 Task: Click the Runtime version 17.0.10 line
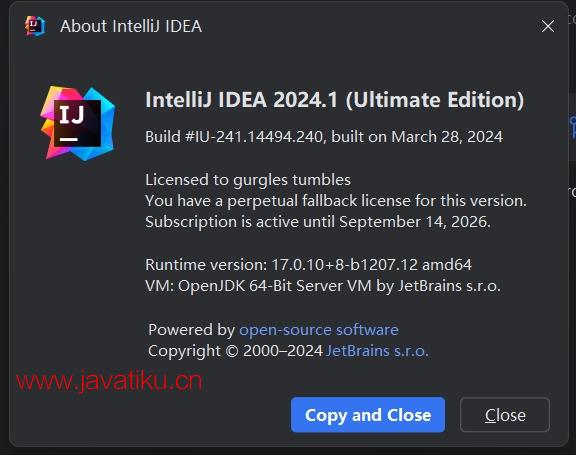click(309, 264)
